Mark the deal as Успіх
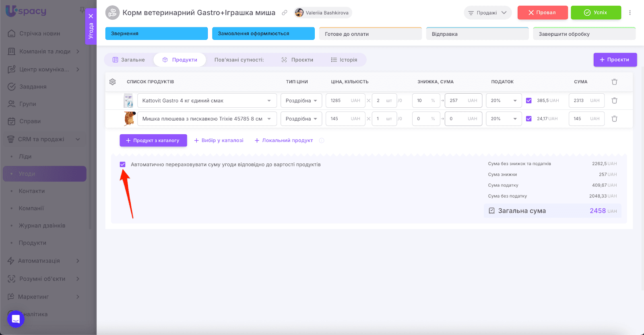This screenshot has width=644, height=335. tap(596, 12)
